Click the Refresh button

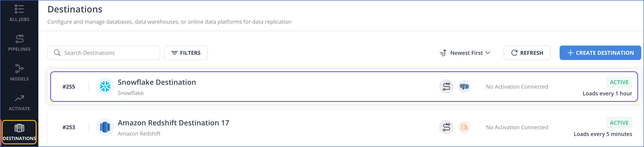[527, 53]
